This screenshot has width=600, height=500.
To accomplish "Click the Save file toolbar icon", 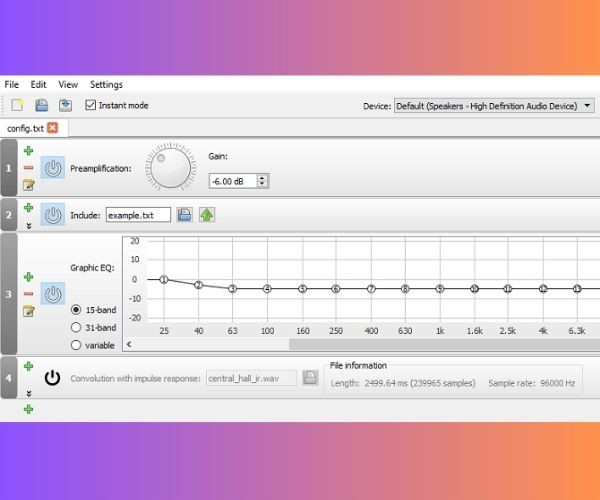I will 41,105.
